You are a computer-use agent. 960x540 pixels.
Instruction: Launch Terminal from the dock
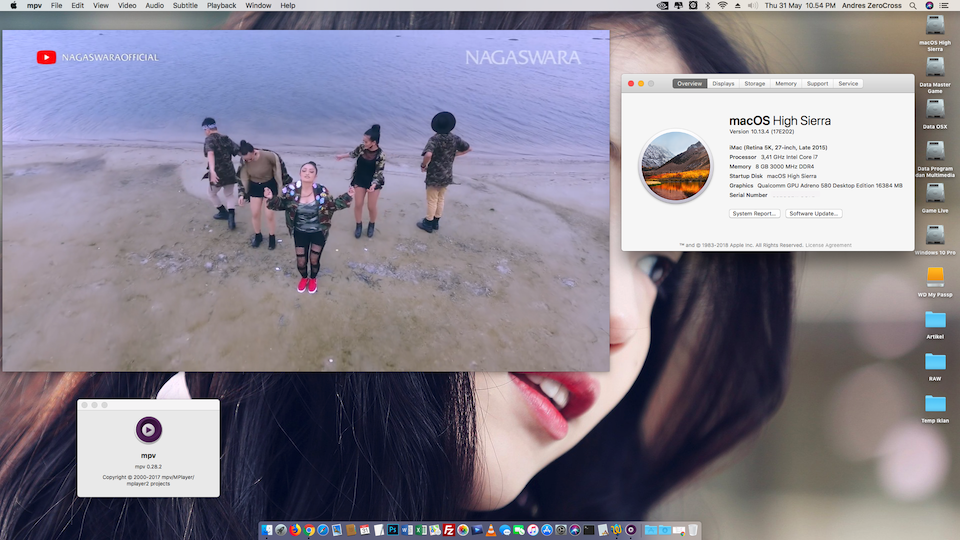click(589, 530)
